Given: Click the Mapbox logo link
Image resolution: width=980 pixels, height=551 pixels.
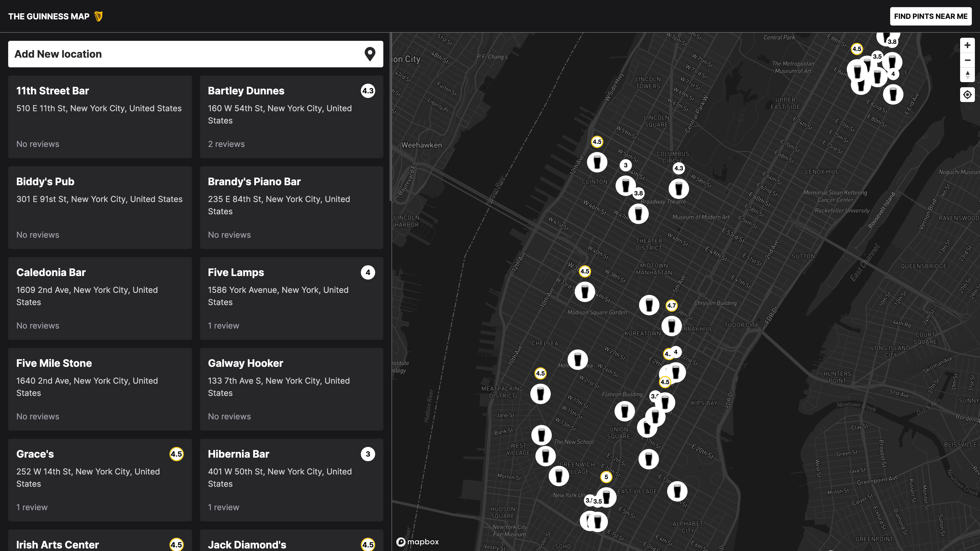Looking at the screenshot, I should pyautogui.click(x=418, y=542).
